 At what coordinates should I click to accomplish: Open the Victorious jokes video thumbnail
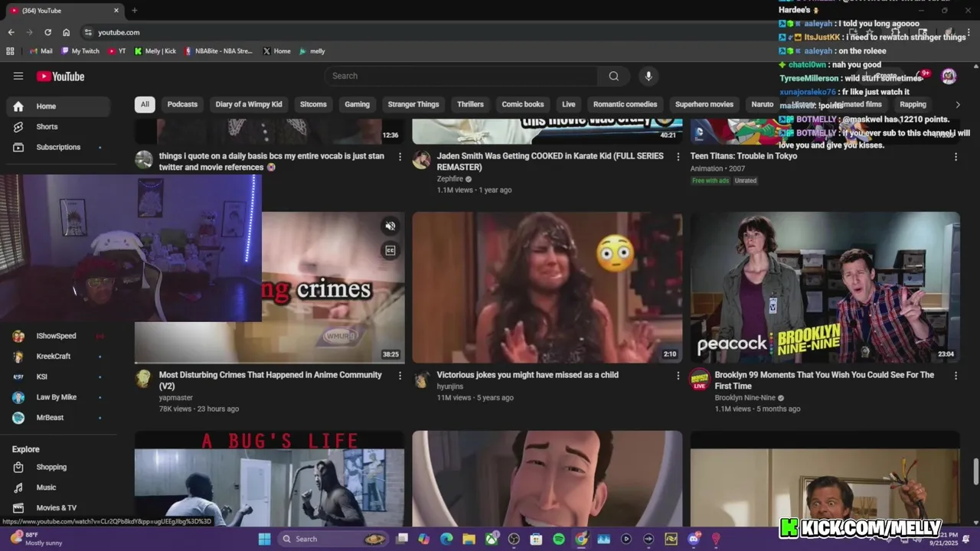[547, 288]
